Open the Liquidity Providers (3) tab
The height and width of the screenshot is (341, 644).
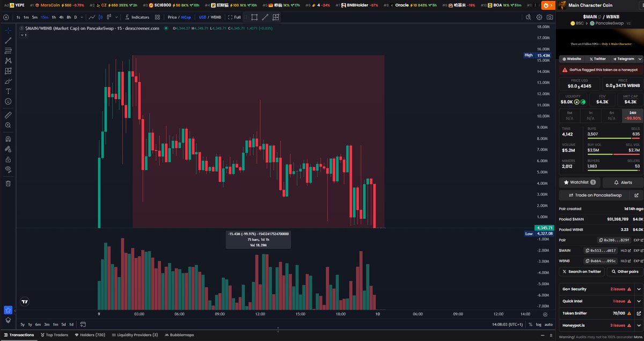(134, 335)
